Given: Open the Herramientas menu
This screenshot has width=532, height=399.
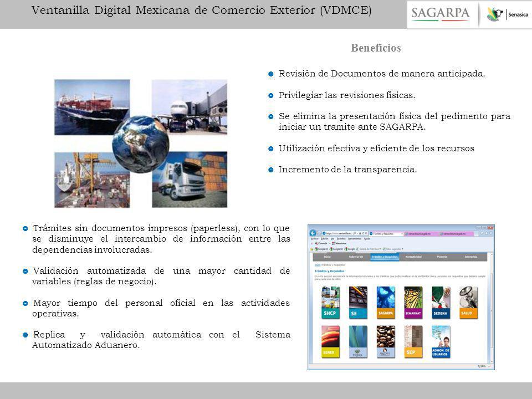Looking at the screenshot, I should point(355,238).
